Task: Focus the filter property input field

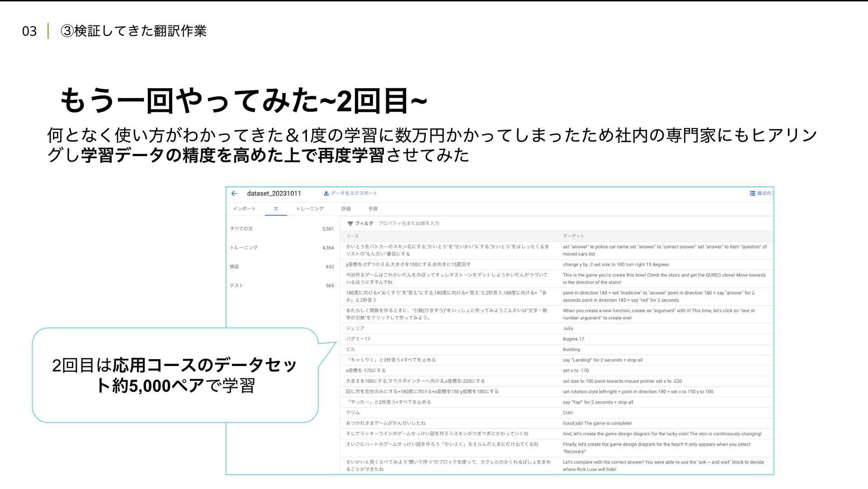Action: pos(409,223)
